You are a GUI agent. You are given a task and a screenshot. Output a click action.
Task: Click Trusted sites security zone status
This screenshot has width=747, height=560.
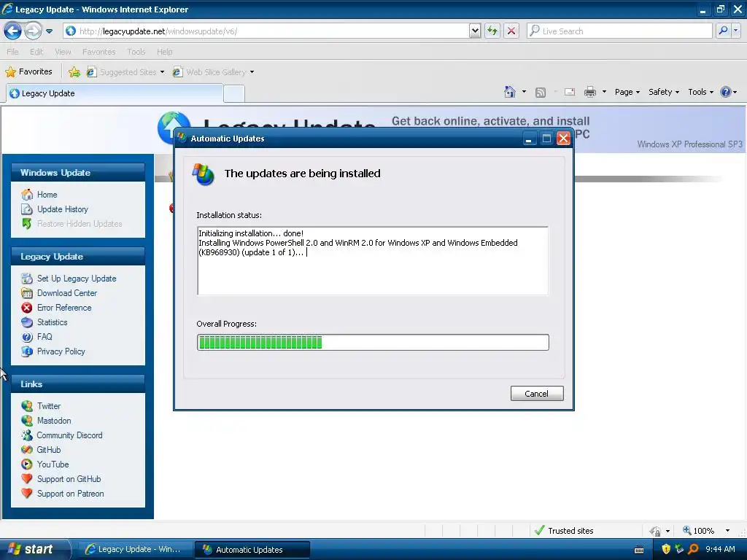pos(564,531)
